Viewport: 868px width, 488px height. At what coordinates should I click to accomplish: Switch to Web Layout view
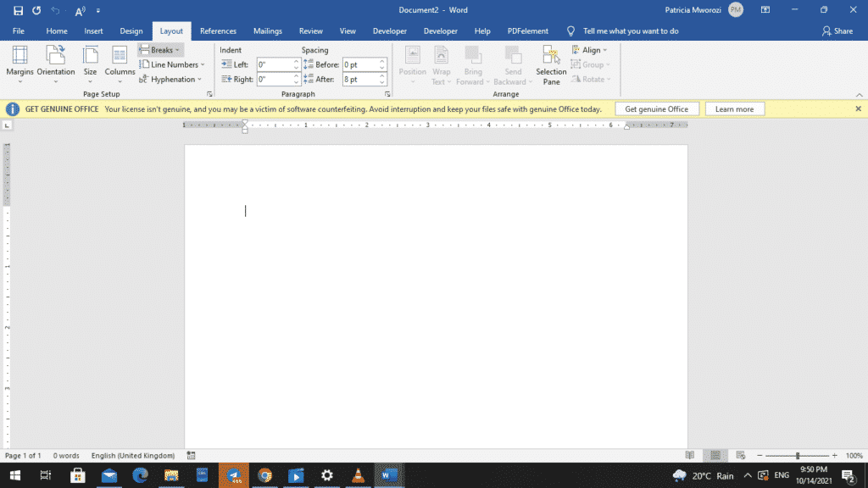tap(740, 455)
